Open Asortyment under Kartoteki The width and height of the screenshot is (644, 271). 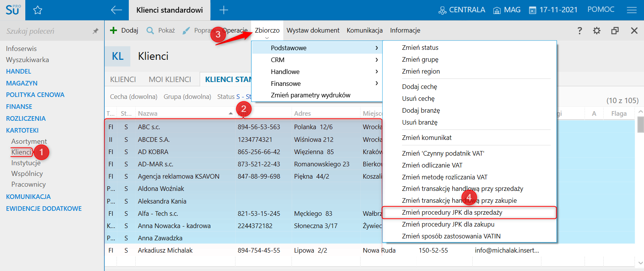pyautogui.click(x=29, y=141)
